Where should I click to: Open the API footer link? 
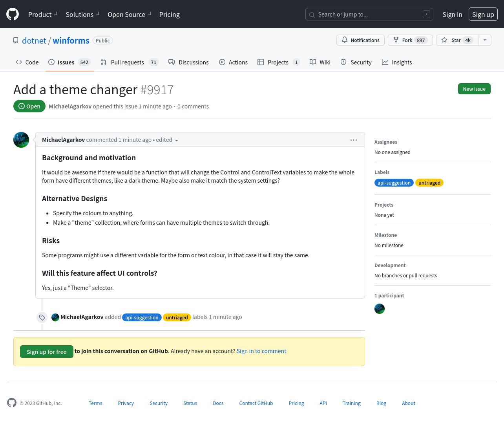[323, 403]
